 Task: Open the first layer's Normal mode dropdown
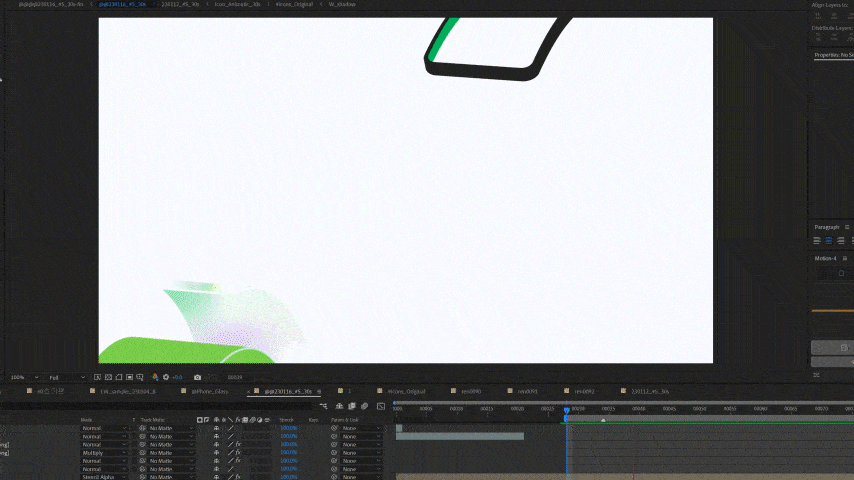104,428
